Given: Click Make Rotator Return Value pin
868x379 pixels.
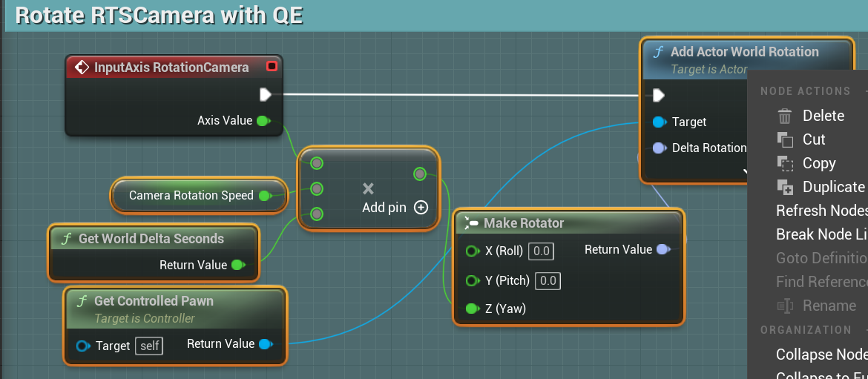Looking at the screenshot, I should tap(662, 250).
